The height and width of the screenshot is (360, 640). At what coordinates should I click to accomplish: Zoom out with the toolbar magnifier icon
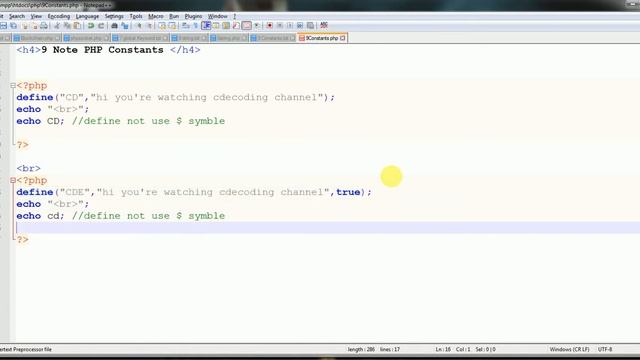click(149, 26)
